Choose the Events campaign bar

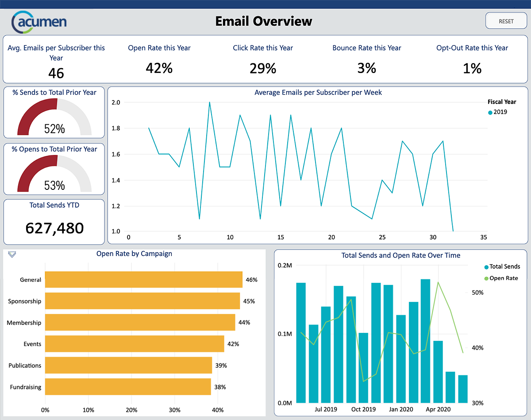point(135,344)
